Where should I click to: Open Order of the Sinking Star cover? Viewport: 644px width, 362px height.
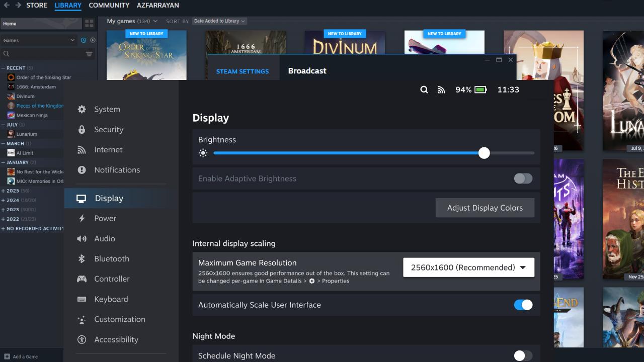tap(146, 55)
